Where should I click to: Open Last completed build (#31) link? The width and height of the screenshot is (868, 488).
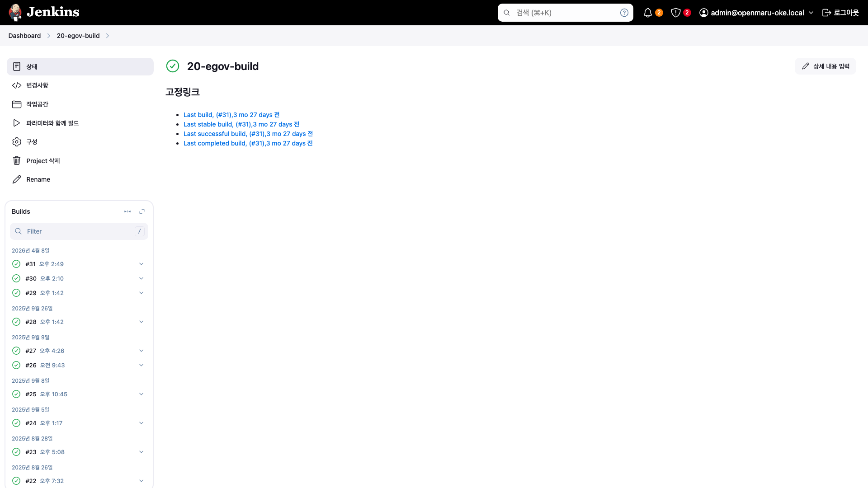248,143
